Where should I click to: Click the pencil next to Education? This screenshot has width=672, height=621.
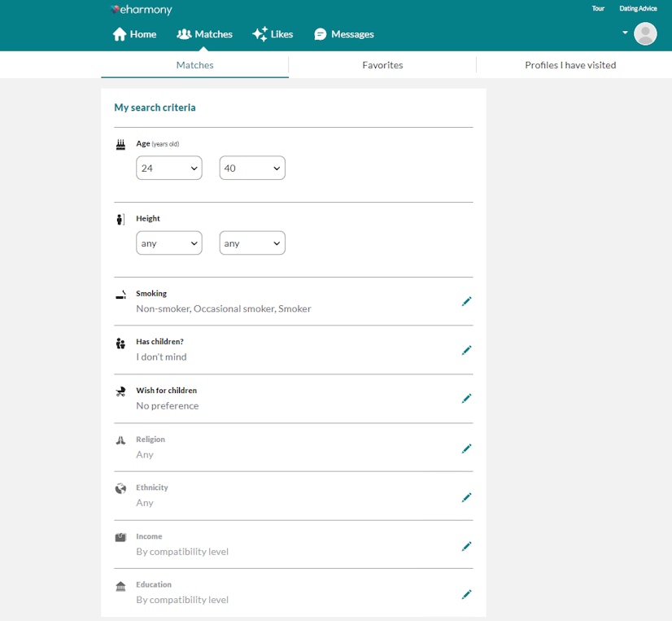point(467,594)
